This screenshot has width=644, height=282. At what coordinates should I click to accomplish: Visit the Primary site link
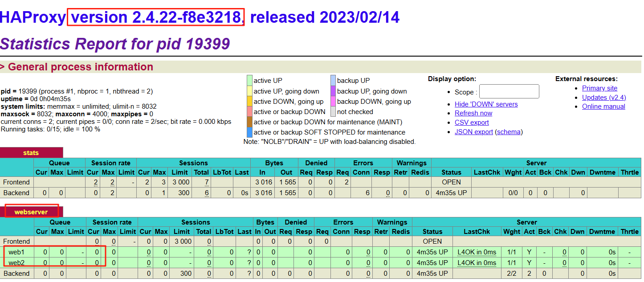(x=599, y=88)
